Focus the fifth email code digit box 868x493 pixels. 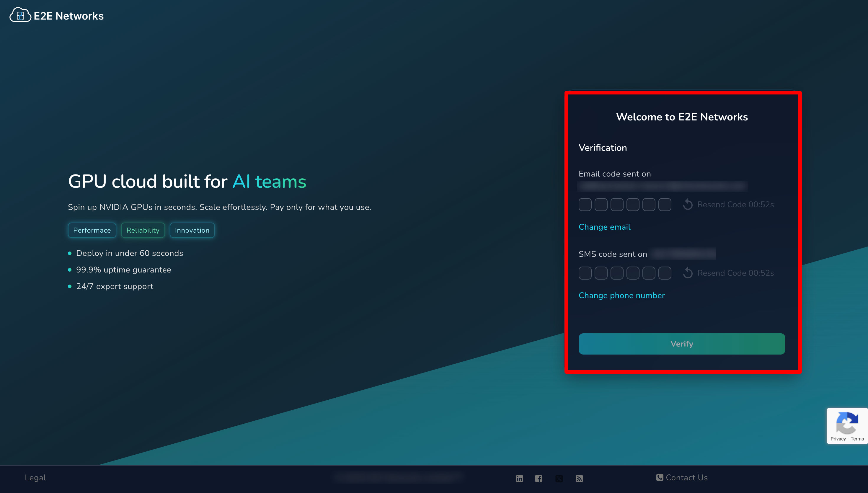tap(649, 205)
